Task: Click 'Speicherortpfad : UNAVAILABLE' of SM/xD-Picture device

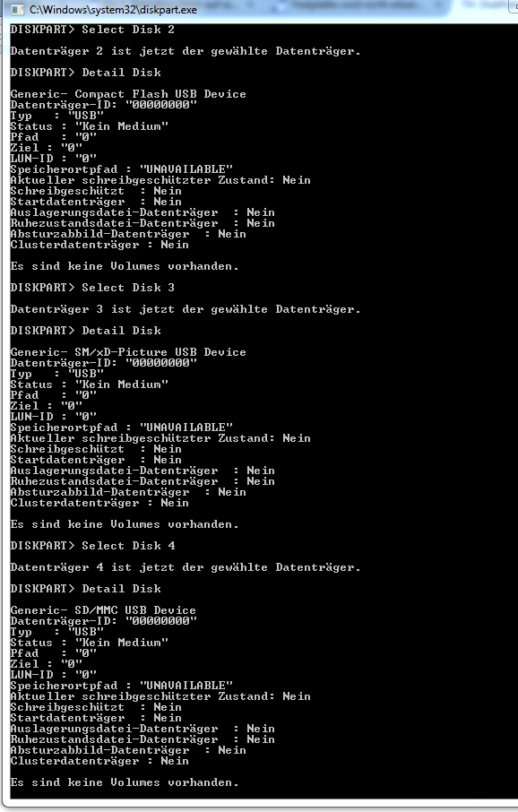Action: 122,428
